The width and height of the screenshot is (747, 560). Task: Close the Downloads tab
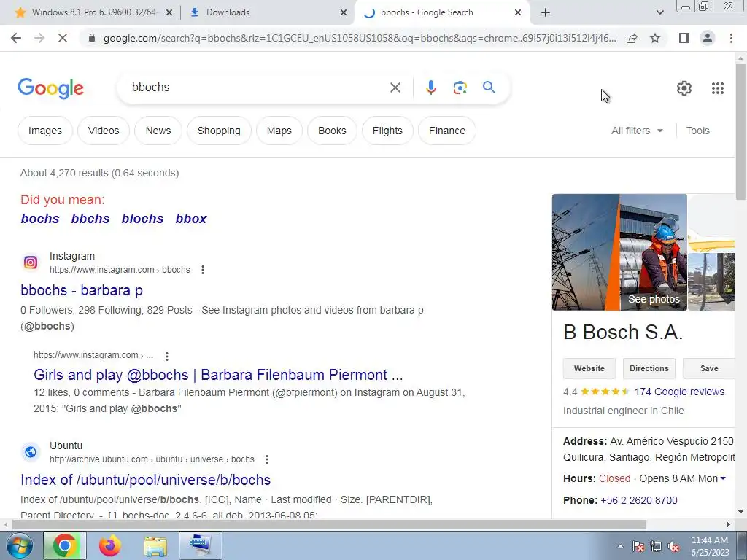pyautogui.click(x=344, y=13)
